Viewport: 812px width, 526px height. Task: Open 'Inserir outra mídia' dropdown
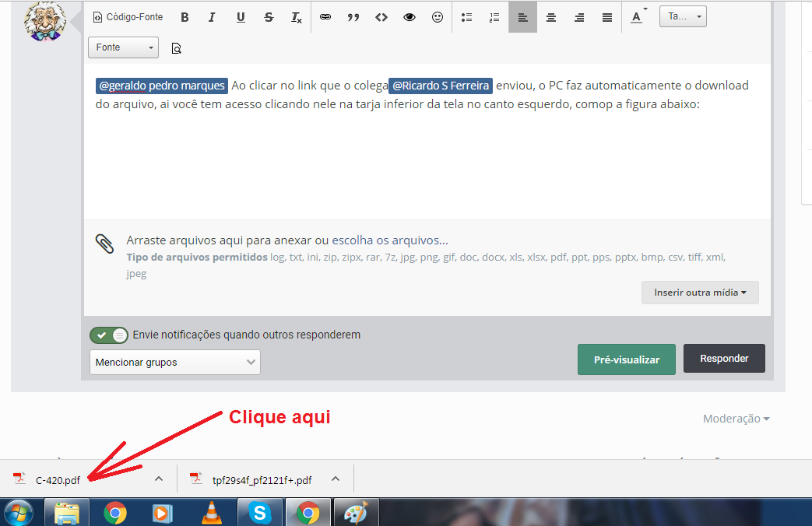(x=700, y=293)
